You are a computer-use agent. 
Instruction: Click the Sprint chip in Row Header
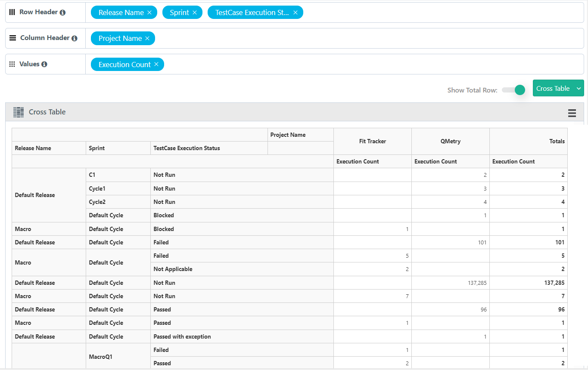(x=179, y=12)
